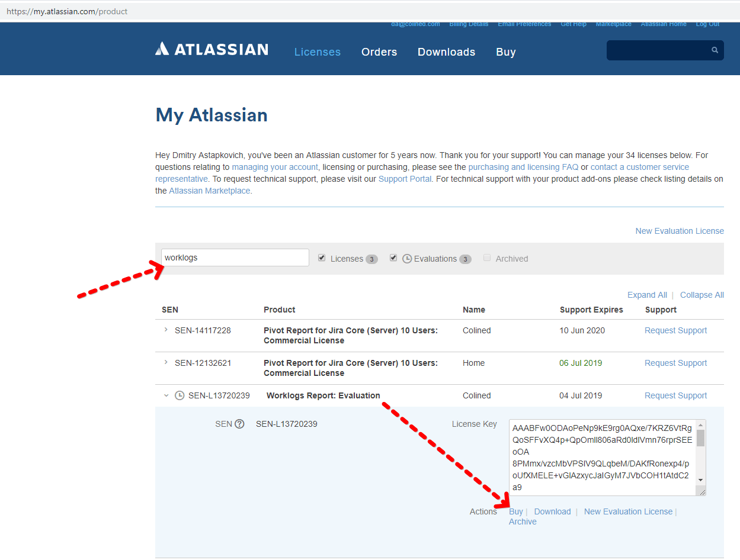Click the Atlassian logo in the header
Image resolution: width=740 pixels, height=560 pixels.
click(212, 49)
